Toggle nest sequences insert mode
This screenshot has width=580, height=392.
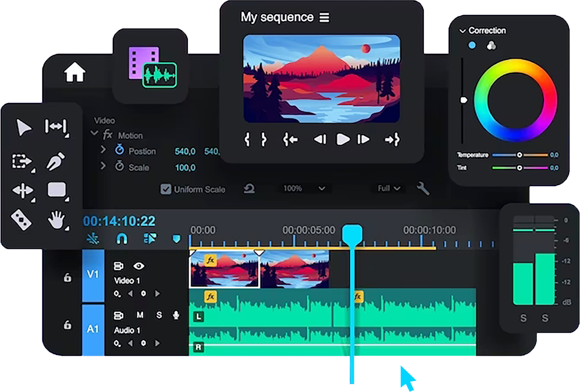(93, 238)
